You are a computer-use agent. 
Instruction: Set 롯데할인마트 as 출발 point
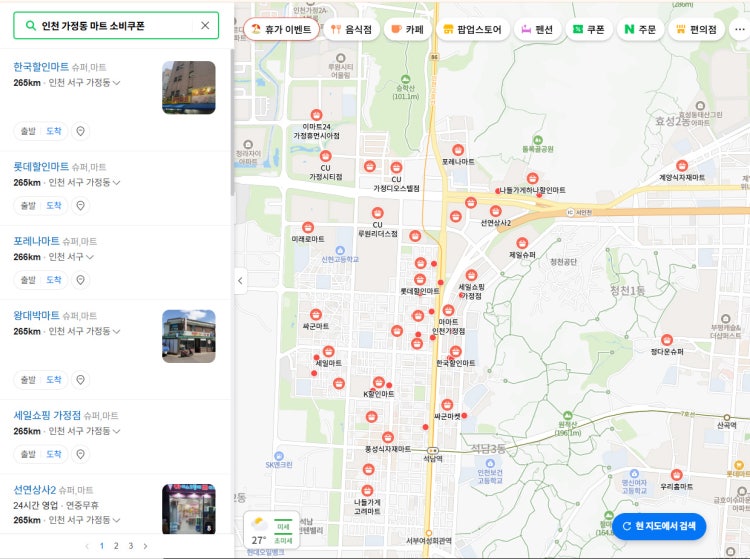coord(28,206)
